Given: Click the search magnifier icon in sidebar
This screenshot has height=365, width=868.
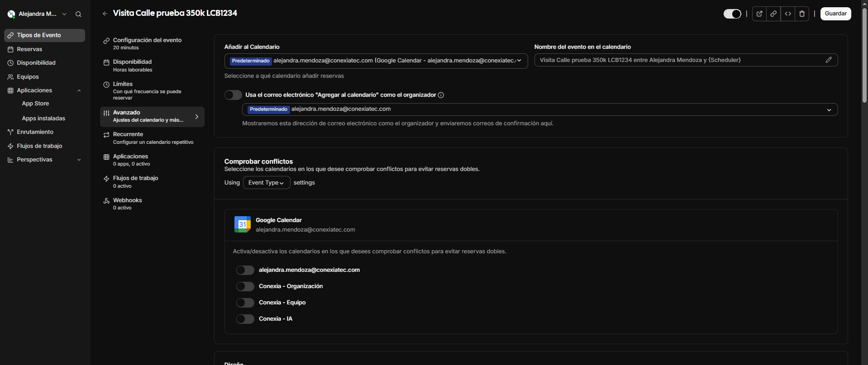Looking at the screenshot, I should [78, 14].
